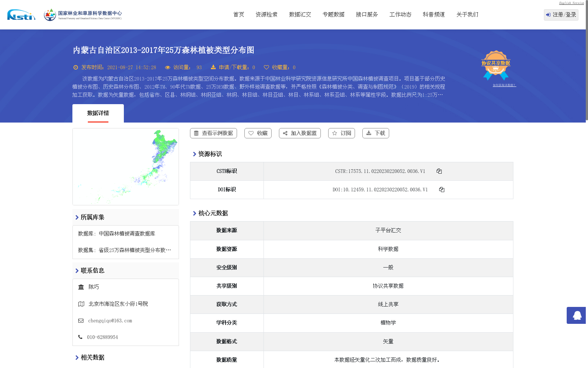Click the chevron beside 核心元数据 heading
The height and width of the screenshot is (368, 588).
coord(194,213)
